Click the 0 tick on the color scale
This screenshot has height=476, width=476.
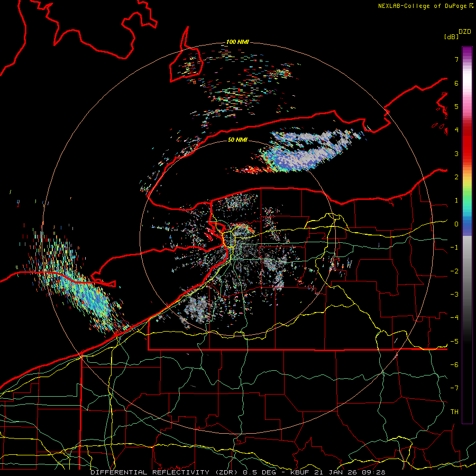(456, 224)
